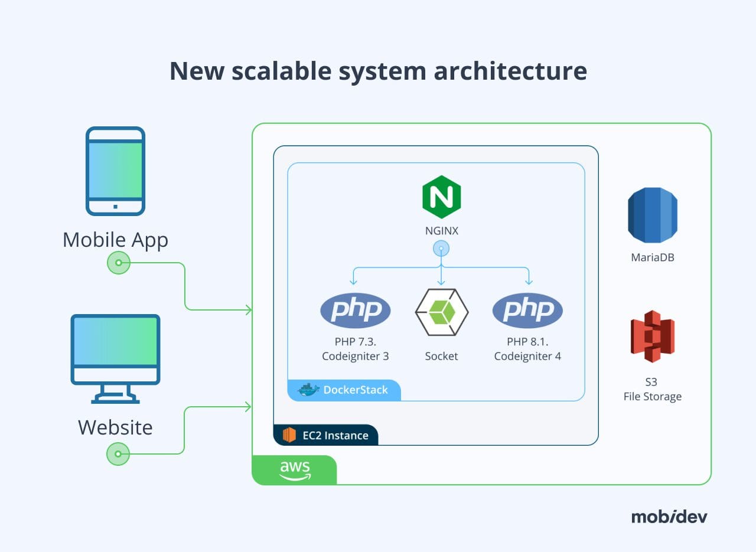Select the PHP 7.3 Codeigniter 3 logo
Image resolution: width=756 pixels, height=552 pixels.
pos(355,310)
